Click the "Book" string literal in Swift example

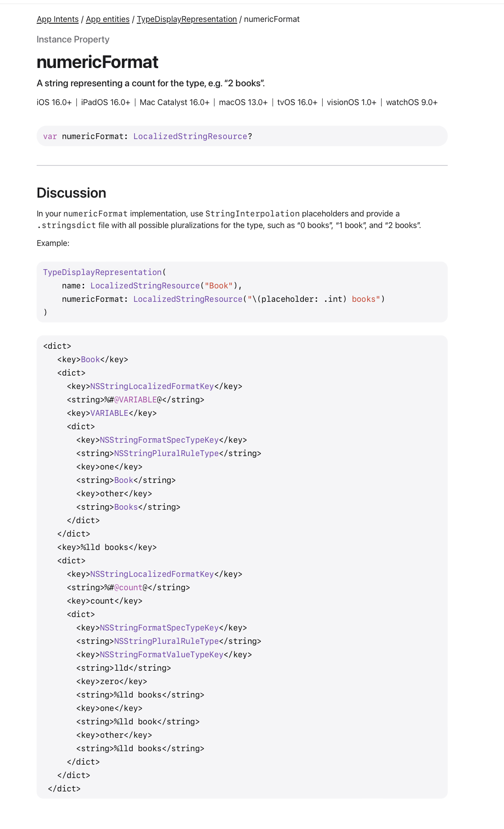coord(218,286)
